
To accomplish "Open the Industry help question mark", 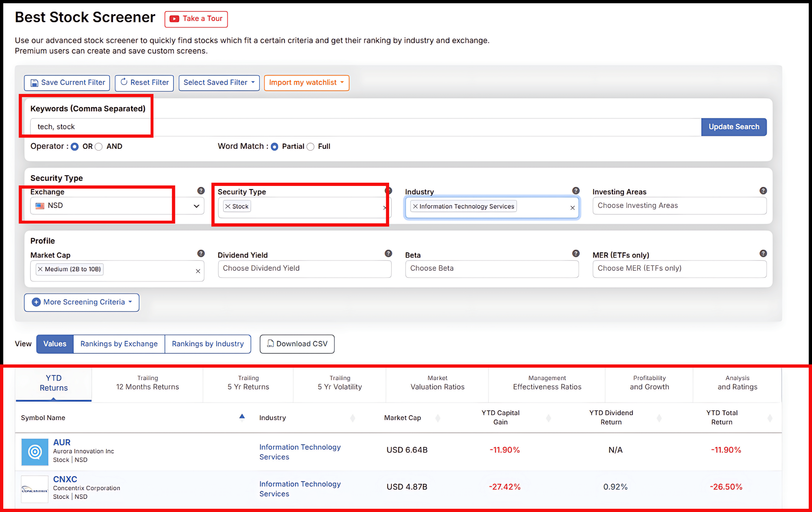I will click(x=576, y=191).
